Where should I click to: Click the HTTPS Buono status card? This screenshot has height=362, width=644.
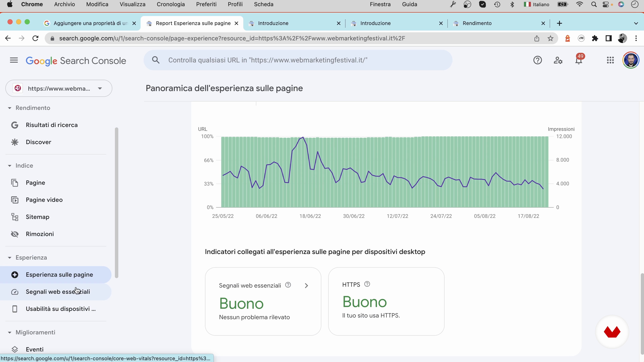tap(386, 301)
